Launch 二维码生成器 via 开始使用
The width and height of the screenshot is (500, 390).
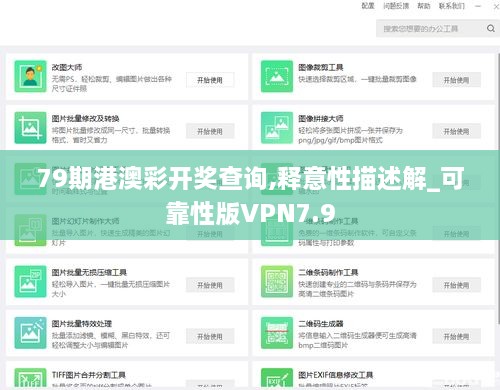456,336
